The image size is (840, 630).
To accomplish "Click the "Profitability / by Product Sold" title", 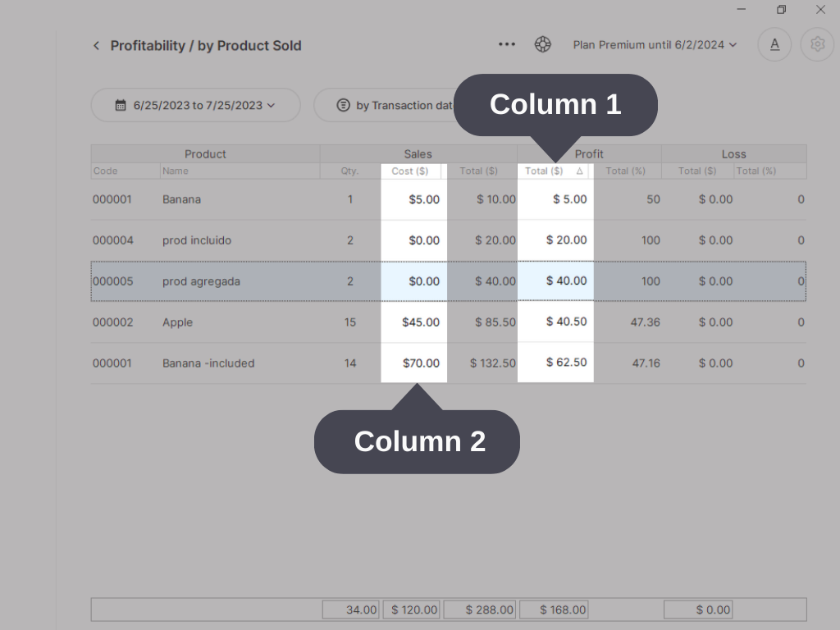I will 205,46.
